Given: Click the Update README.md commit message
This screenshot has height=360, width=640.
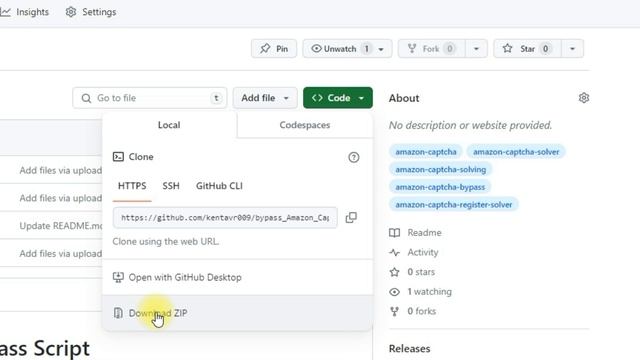Looking at the screenshot, I should [61, 226].
